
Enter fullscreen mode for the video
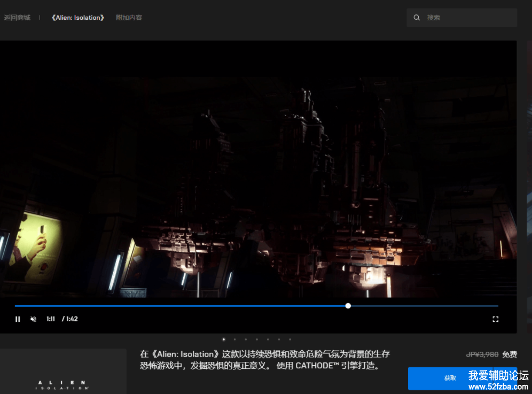click(495, 319)
